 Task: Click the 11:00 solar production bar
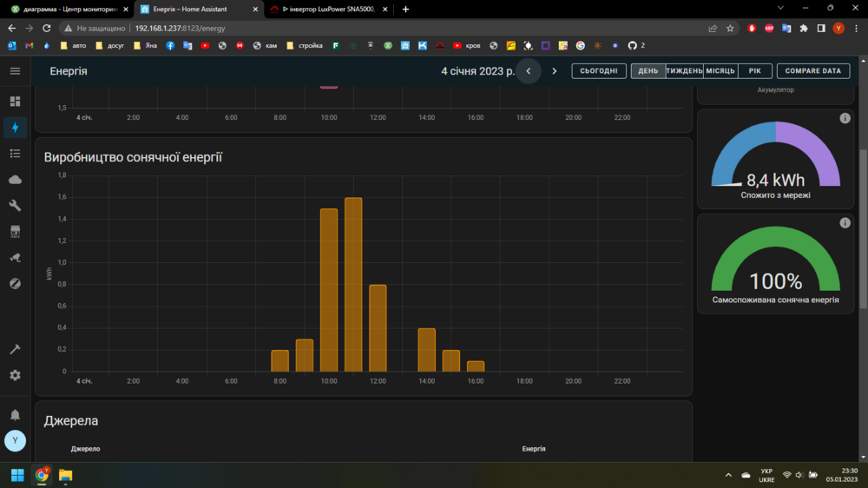[x=353, y=285]
